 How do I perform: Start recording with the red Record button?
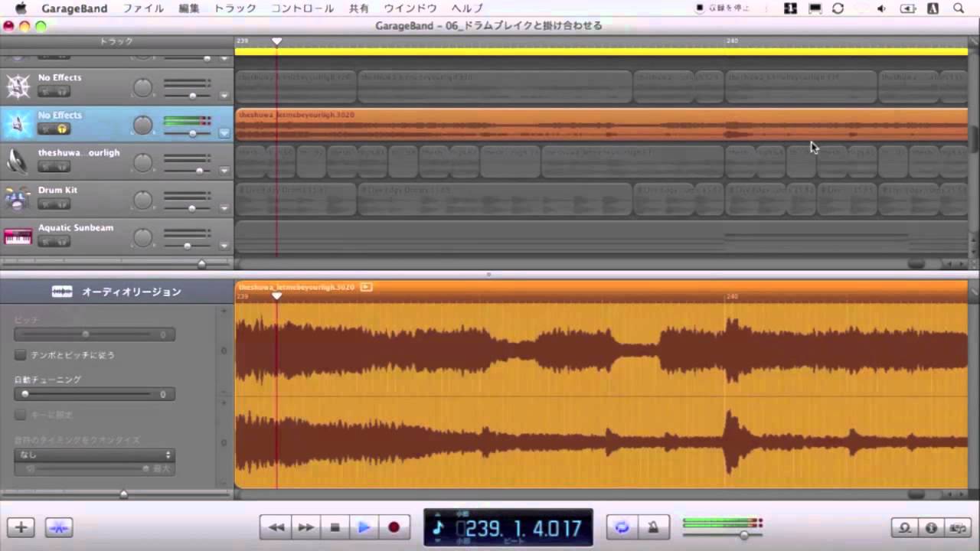click(394, 527)
